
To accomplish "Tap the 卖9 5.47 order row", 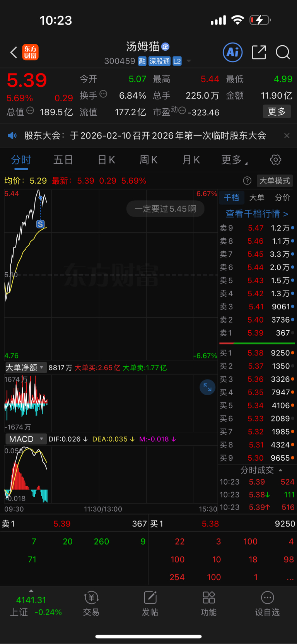I will click(x=257, y=228).
